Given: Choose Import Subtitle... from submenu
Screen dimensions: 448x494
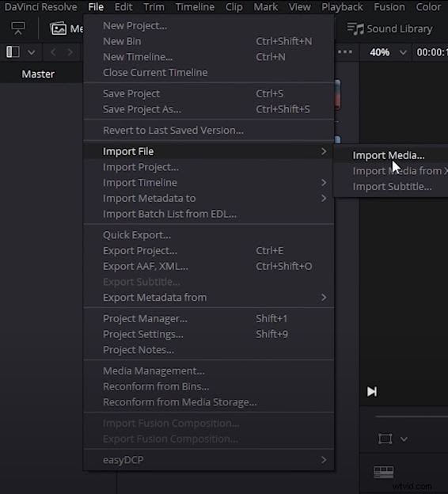Looking at the screenshot, I should 393,187.
